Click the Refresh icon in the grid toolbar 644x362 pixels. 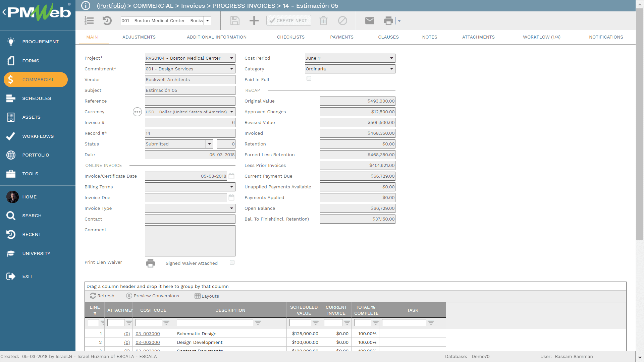coord(93,296)
